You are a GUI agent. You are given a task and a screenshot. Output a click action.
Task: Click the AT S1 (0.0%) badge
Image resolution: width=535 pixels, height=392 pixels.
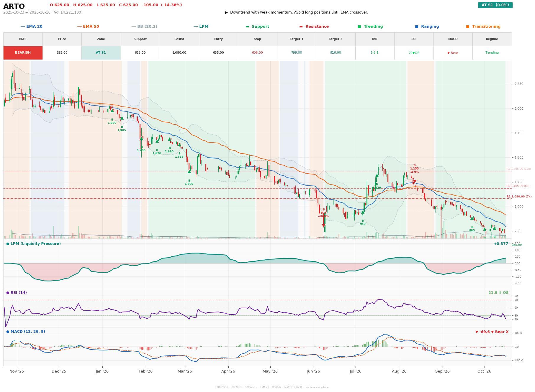tap(495, 5)
